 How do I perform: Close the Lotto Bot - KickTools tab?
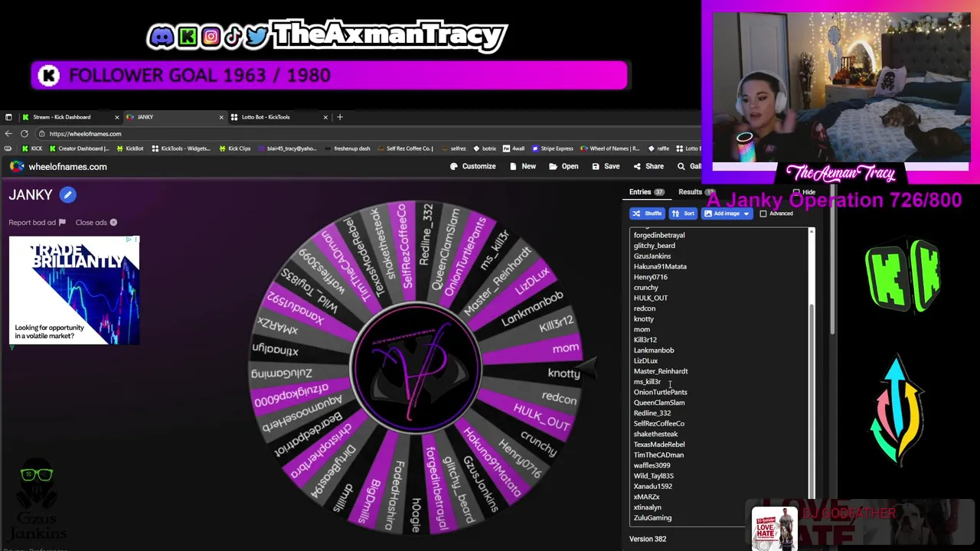point(325,117)
